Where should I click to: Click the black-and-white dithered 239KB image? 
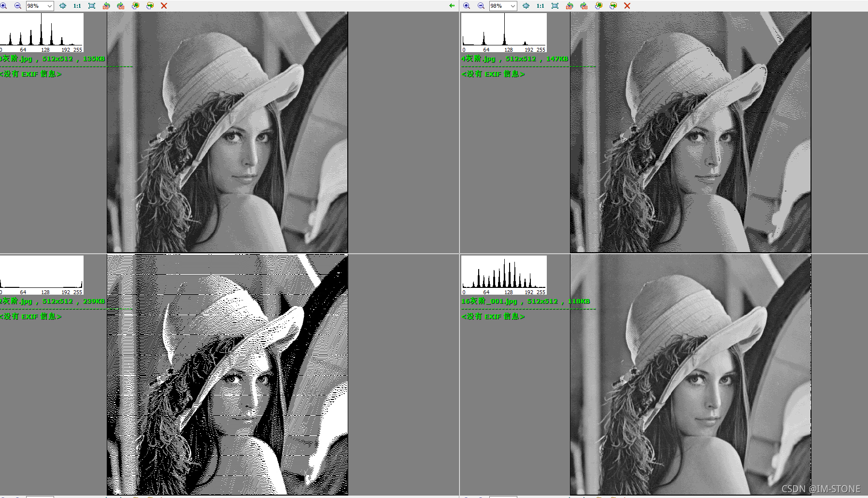click(x=227, y=375)
